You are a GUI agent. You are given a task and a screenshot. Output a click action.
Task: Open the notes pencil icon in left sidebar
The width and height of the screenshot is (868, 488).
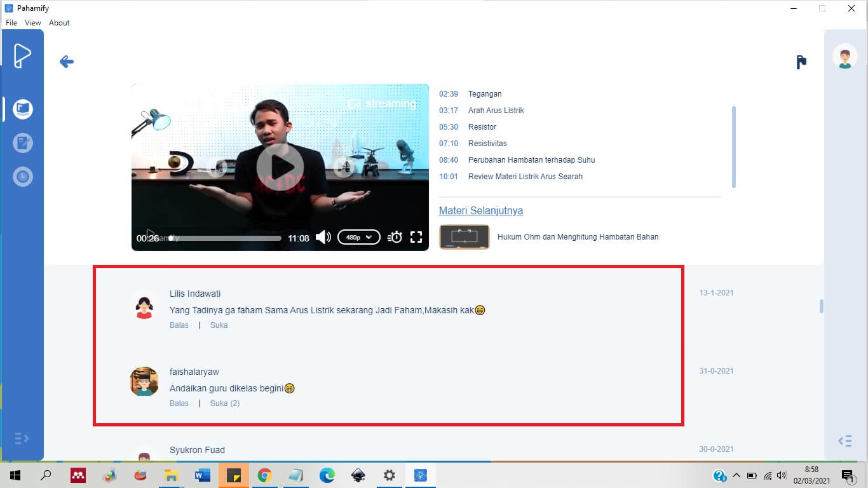coord(23,142)
